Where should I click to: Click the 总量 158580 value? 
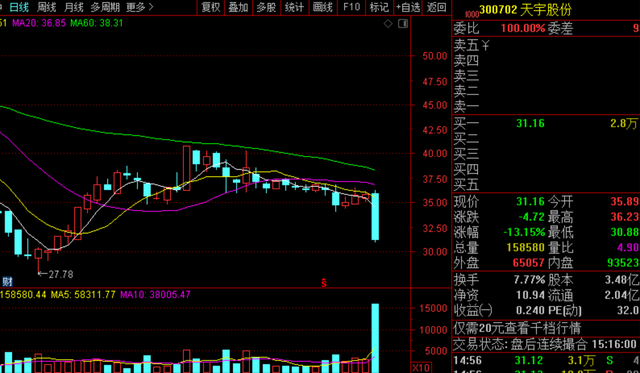[x=525, y=247]
